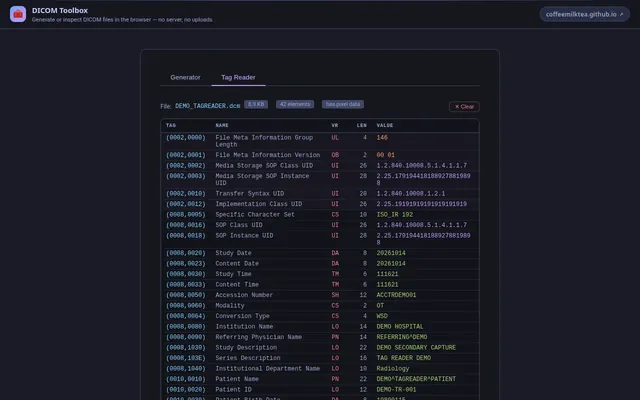Click the ISO_IR 192 value
640x400 pixels.
pos(395,215)
